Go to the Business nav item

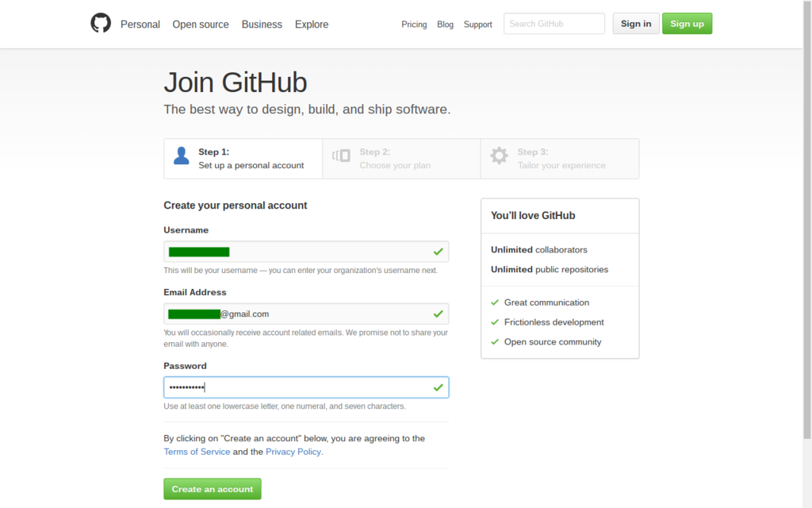point(262,25)
